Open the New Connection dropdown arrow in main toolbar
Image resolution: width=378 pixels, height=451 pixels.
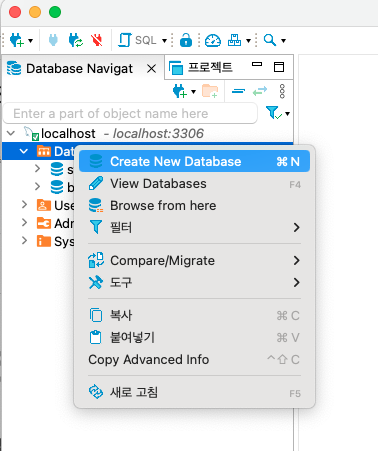click(31, 41)
